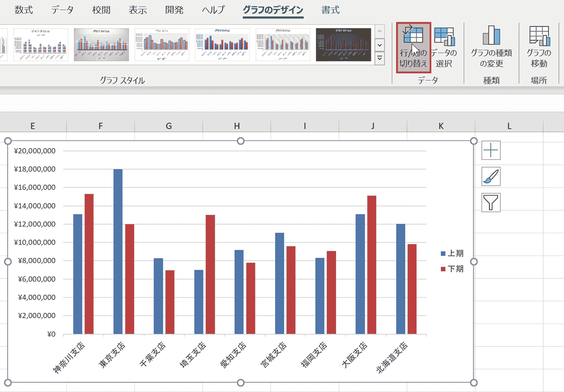564x392 pixels.
Task: Click the blue 上期 bar for 大阪支店
Action: point(360,274)
